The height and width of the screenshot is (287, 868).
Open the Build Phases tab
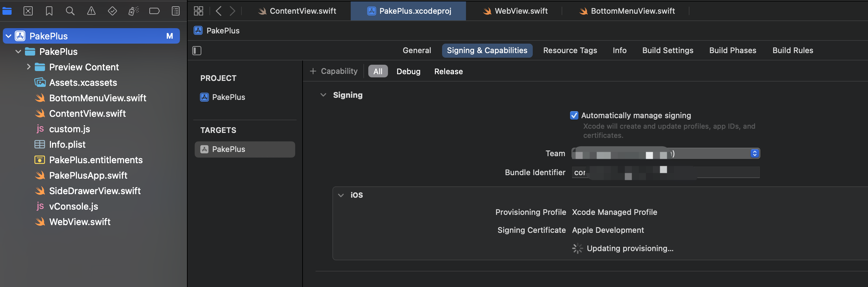coord(733,50)
